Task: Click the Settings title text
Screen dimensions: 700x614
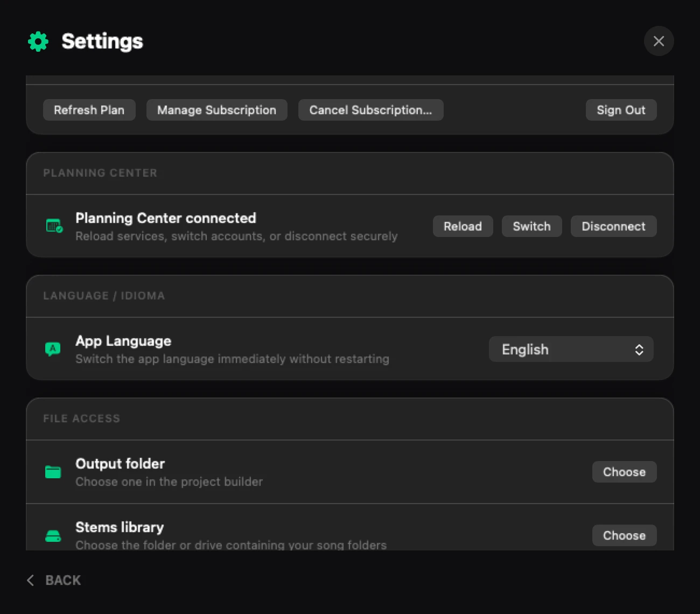Action: click(x=102, y=41)
